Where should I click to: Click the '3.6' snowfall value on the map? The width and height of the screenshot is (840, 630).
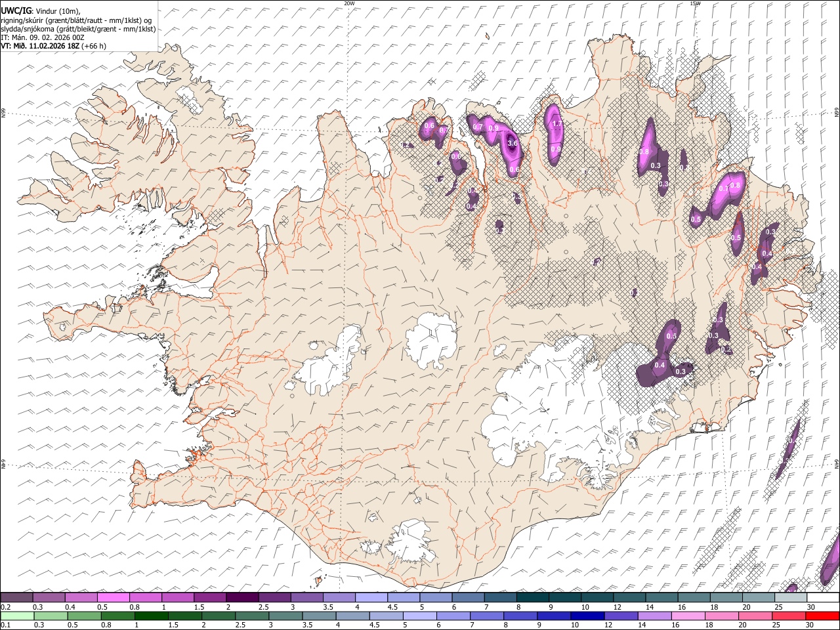click(x=513, y=144)
